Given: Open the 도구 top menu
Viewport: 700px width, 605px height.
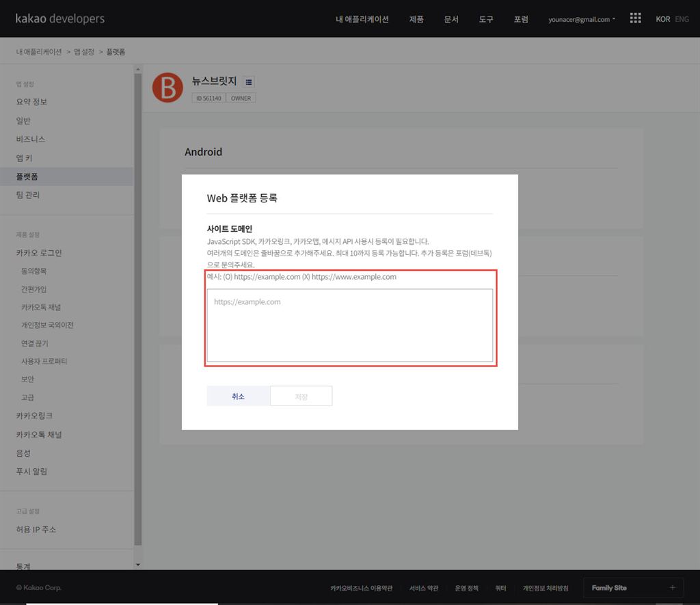Looking at the screenshot, I should coord(486,19).
